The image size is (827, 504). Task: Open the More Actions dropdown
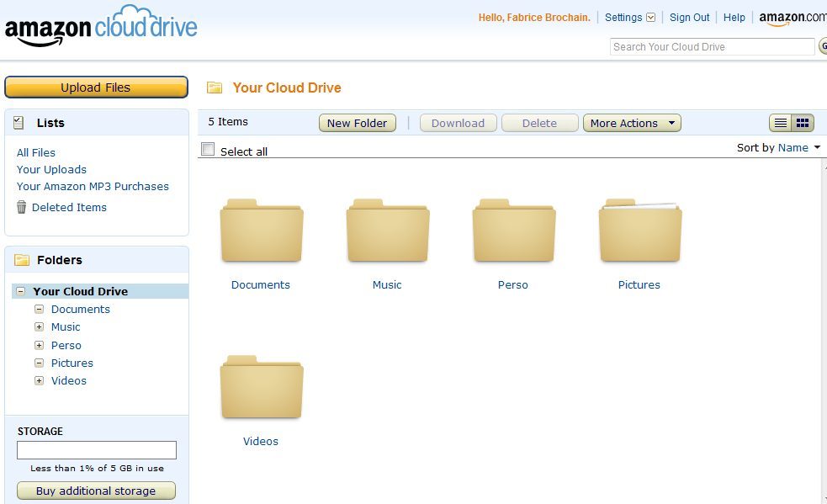631,124
